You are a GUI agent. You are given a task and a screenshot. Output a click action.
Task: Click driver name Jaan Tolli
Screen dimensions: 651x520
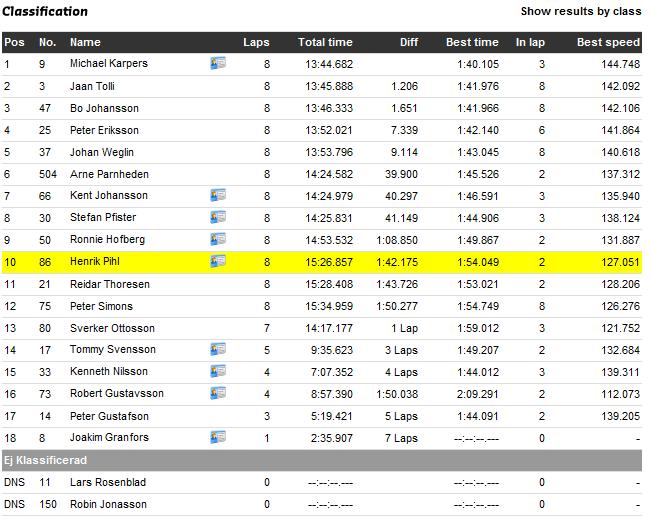tap(92, 86)
